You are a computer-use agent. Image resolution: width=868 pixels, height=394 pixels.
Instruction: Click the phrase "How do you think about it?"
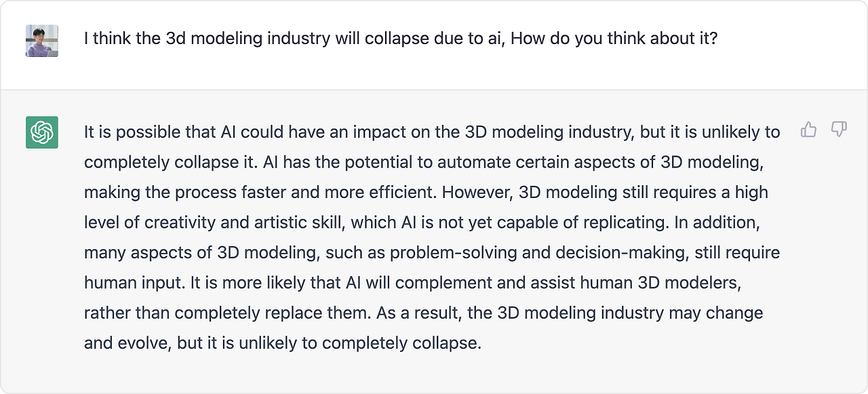coord(614,39)
